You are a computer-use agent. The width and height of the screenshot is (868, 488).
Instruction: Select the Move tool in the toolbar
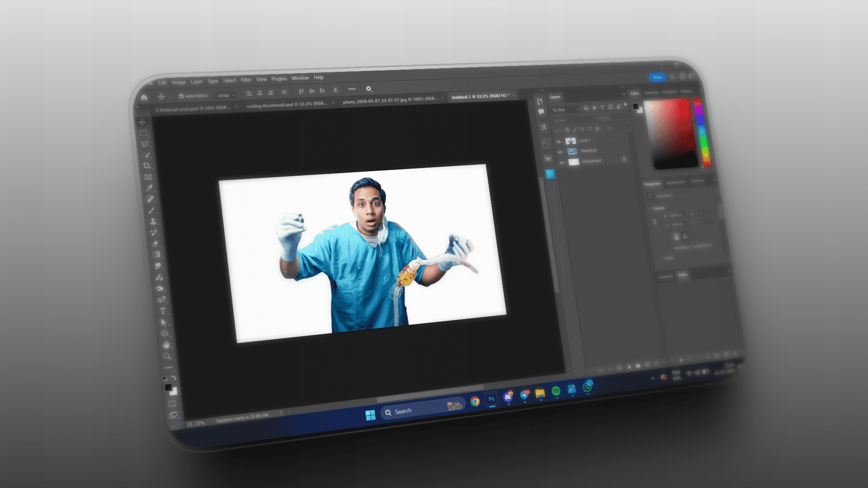coord(142,122)
